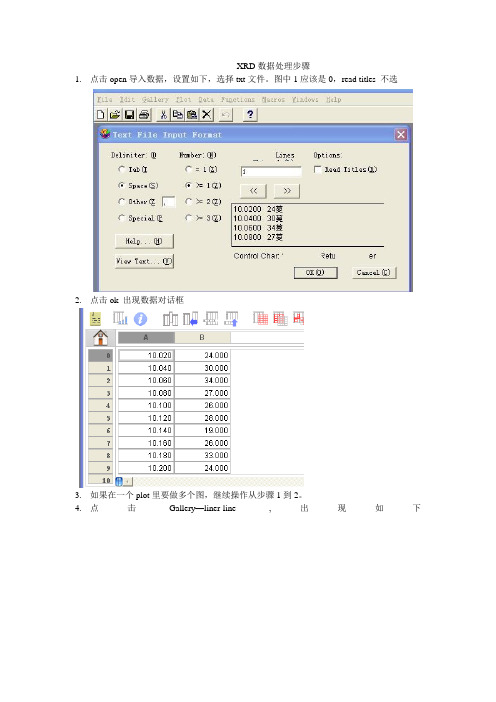496x702 pixels.
Task: Open the Macros menu
Action: [x=273, y=99]
